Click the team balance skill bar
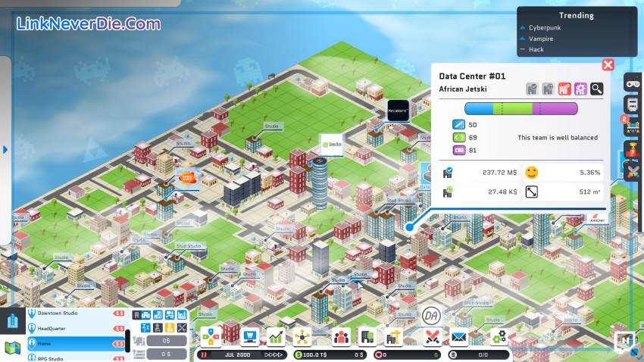 [521, 108]
